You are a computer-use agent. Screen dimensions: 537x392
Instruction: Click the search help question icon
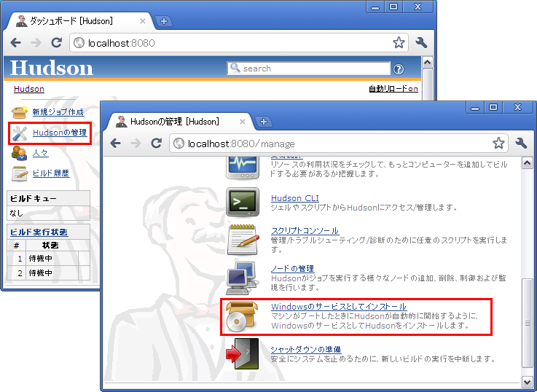coord(399,69)
